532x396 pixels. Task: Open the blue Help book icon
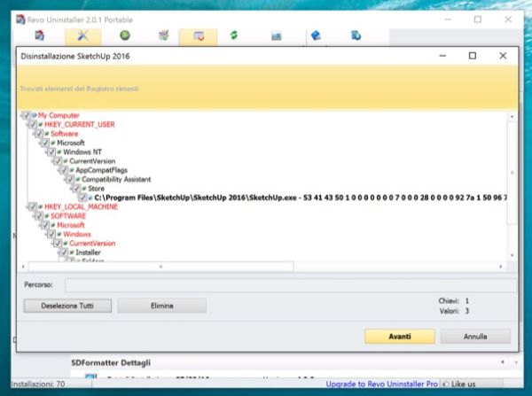tap(316, 35)
